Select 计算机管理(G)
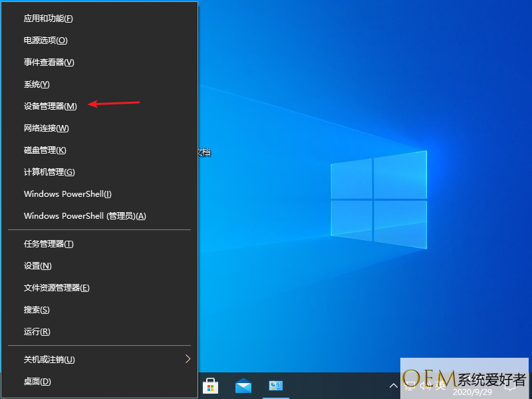The width and height of the screenshot is (532, 399). 50,172
